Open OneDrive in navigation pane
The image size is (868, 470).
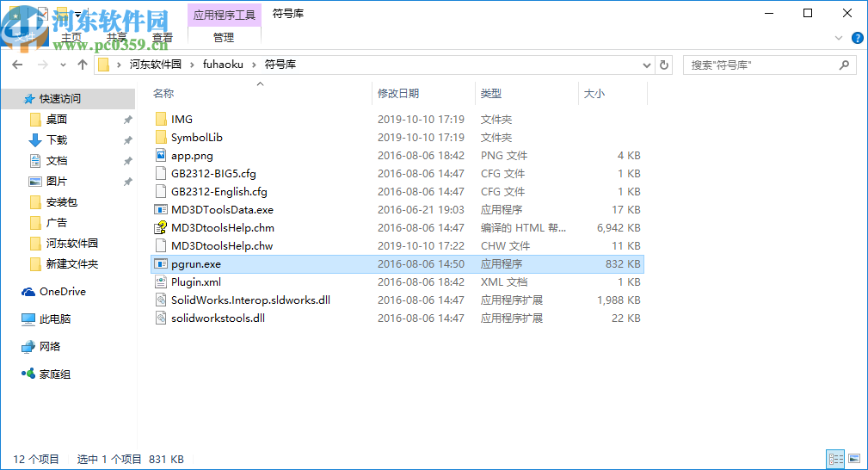(x=53, y=292)
